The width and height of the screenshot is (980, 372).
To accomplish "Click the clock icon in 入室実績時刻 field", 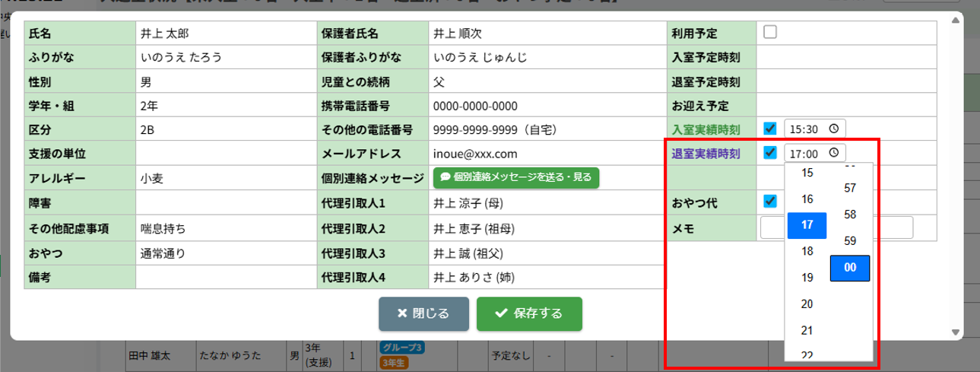I will (834, 129).
